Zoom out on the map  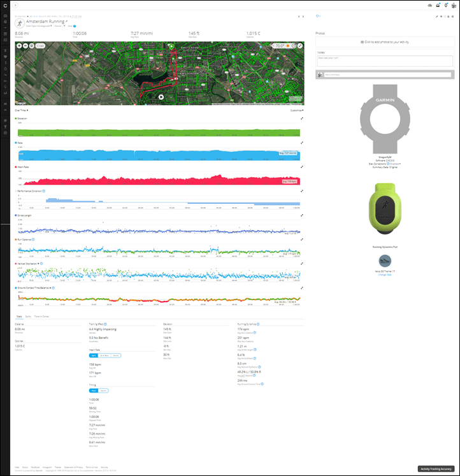[25, 45]
